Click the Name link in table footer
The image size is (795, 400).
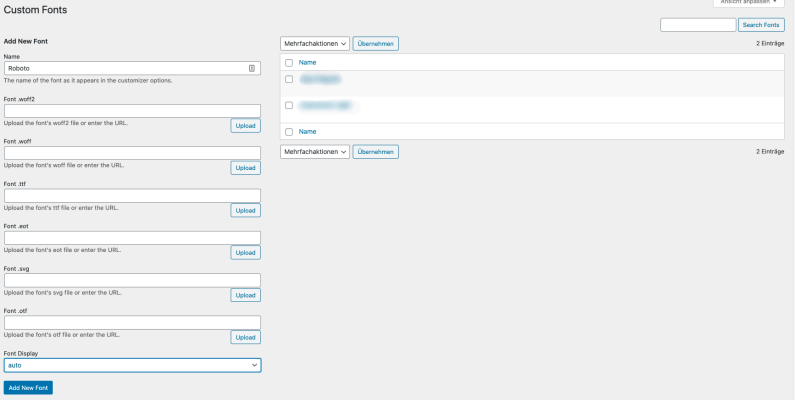coord(308,131)
